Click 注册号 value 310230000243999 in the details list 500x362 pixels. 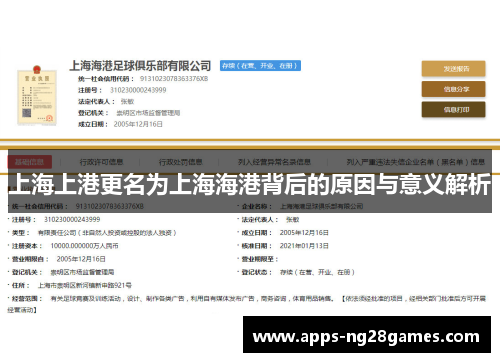(x=72, y=219)
